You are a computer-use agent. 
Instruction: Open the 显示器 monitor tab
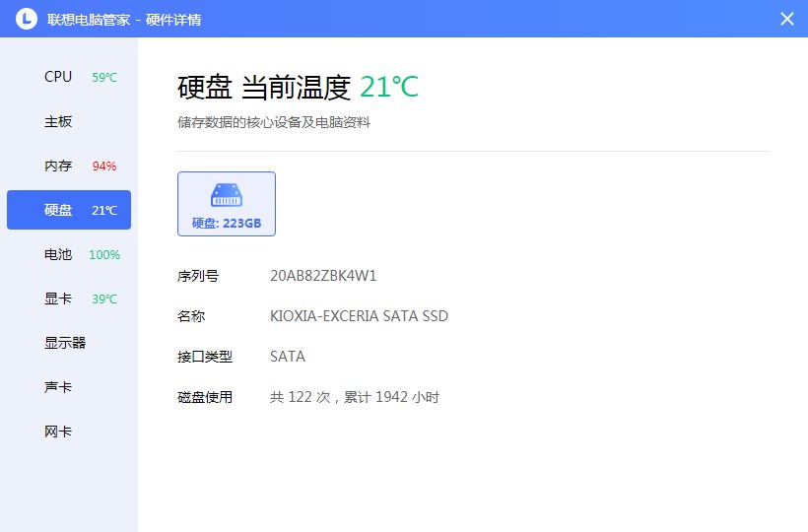tap(69, 343)
